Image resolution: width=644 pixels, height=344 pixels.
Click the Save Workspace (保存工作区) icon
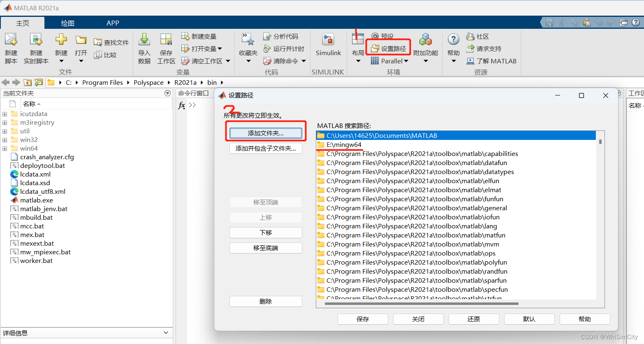(166, 40)
